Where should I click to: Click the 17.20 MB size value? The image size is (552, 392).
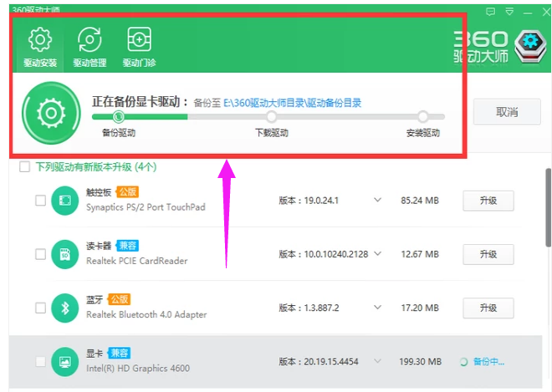[420, 308]
